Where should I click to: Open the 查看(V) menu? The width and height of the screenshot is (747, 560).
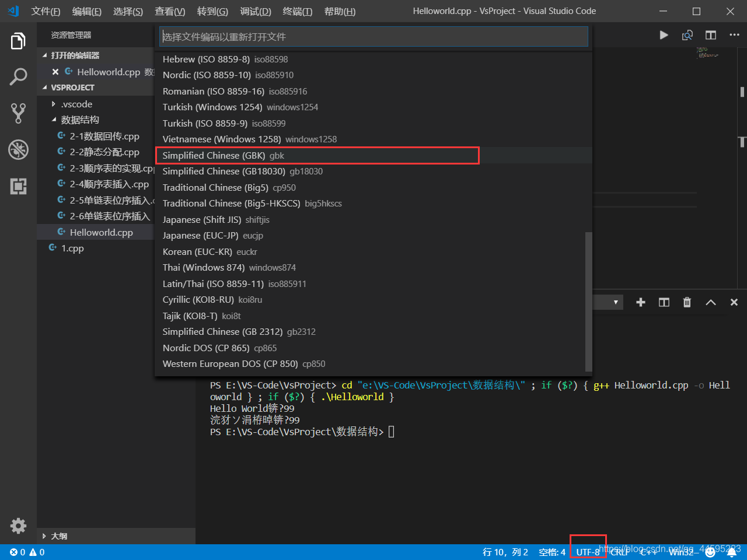[170, 11]
